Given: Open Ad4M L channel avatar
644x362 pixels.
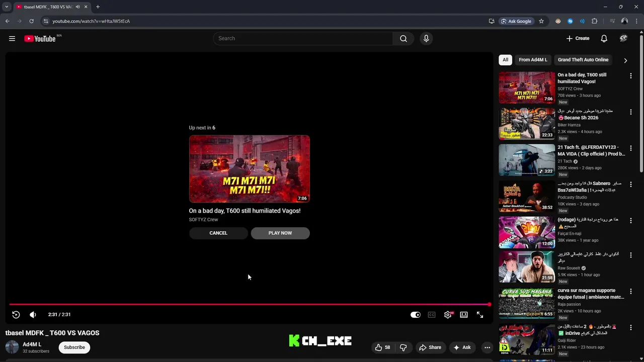Looking at the screenshot, I should 12,347.
